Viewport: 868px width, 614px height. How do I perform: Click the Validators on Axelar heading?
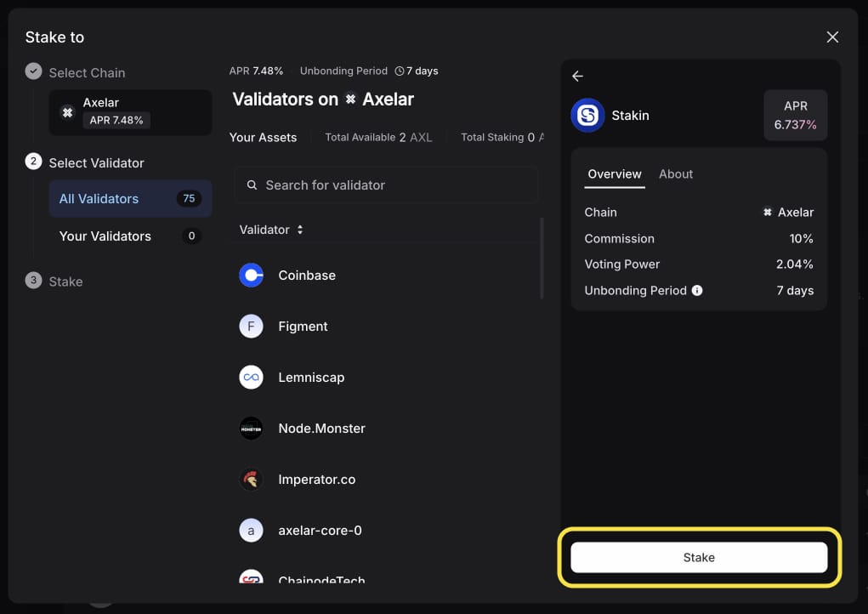point(323,99)
